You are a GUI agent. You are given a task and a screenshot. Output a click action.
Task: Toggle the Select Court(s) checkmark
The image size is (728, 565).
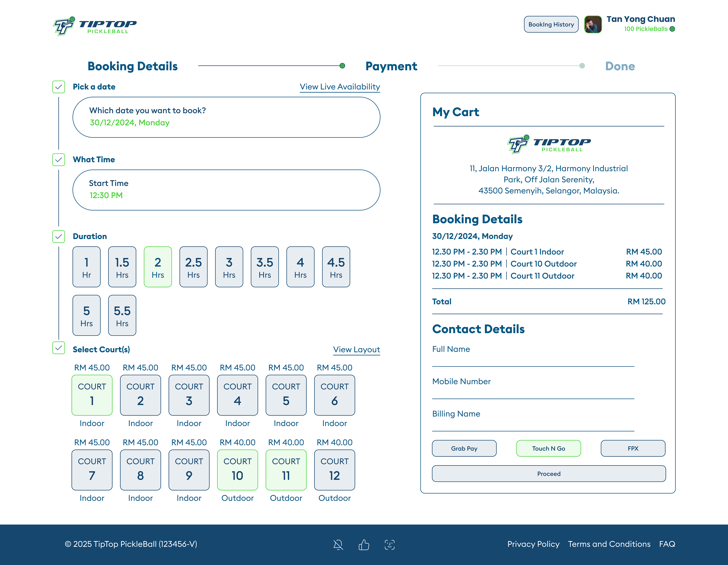(x=59, y=348)
